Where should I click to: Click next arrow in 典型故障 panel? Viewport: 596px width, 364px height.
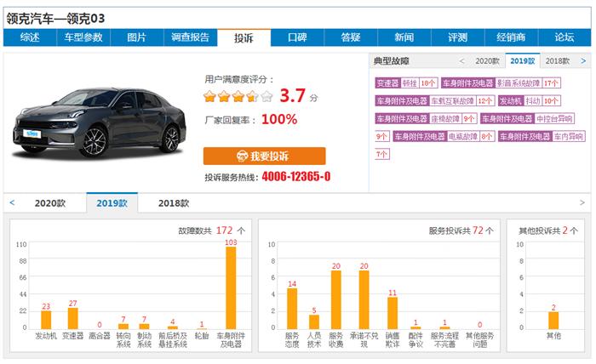tap(583, 61)
